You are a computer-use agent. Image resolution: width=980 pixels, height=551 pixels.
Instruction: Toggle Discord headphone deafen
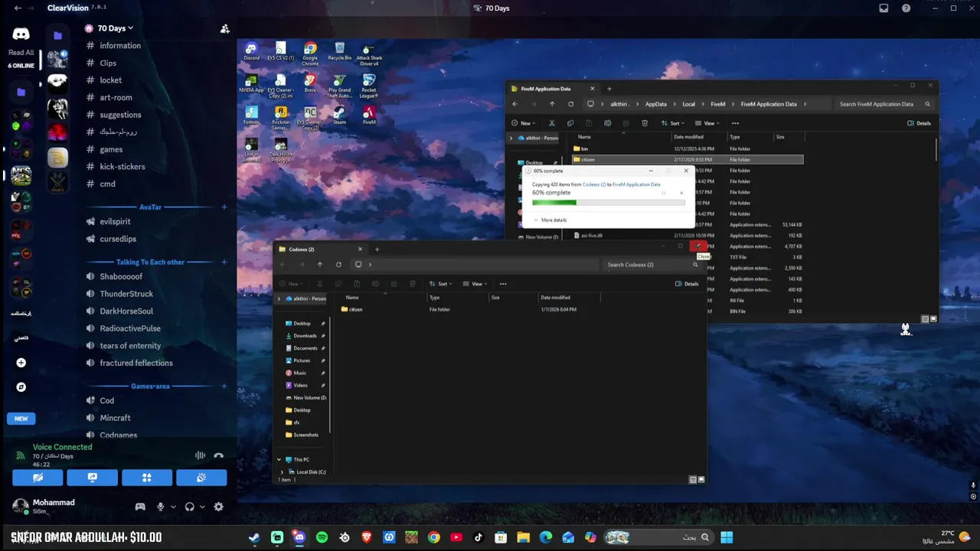tap(189, 507)
